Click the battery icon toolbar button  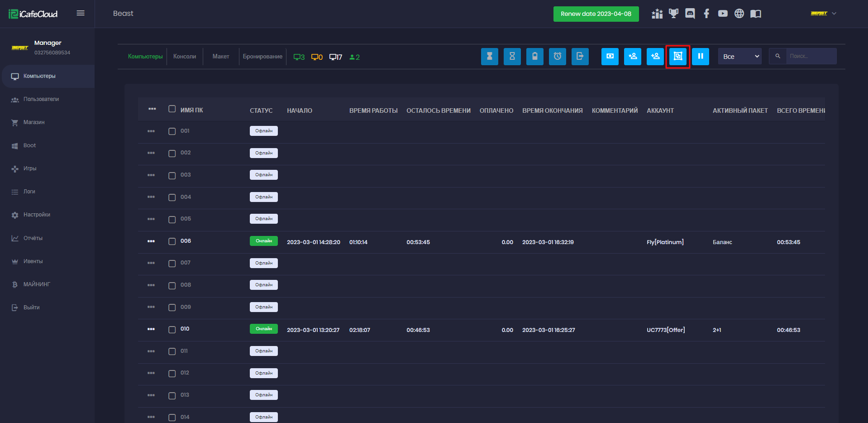(534, 57)
